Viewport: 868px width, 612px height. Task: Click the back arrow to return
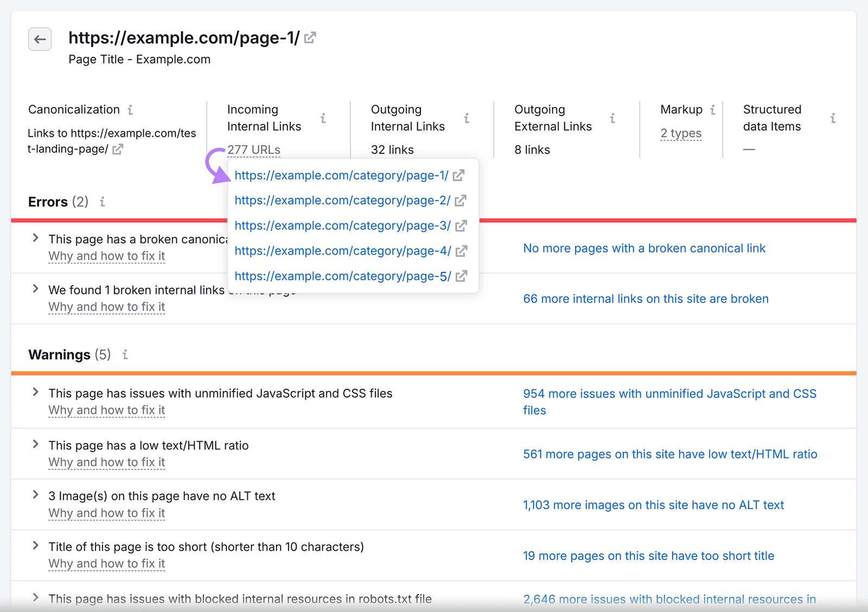[x=39, y=39]
